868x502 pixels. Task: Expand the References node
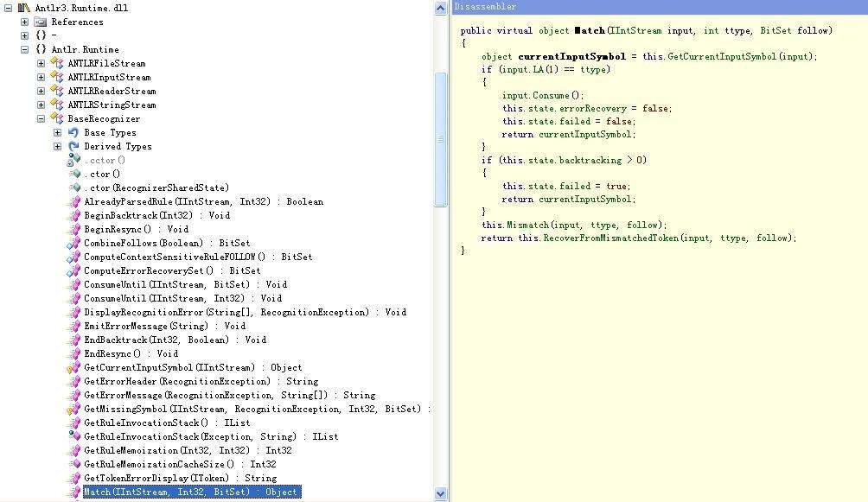pyautogui.click(x=24, y=22)
